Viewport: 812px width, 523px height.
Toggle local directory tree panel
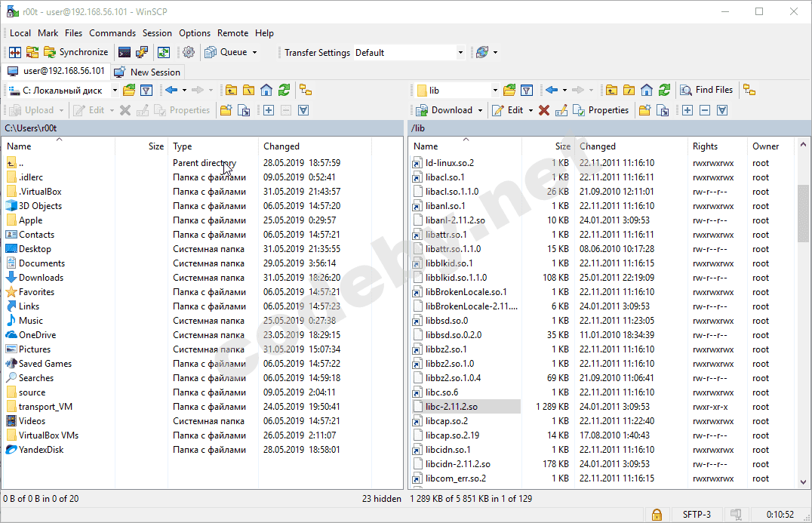[306, 90]
